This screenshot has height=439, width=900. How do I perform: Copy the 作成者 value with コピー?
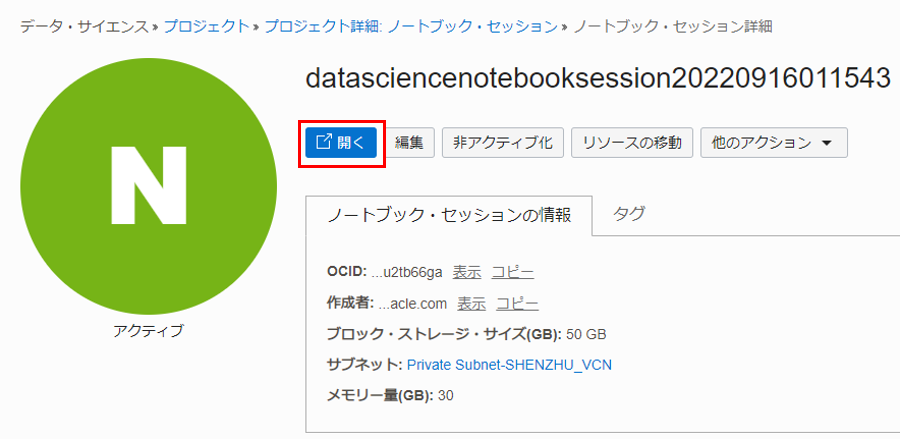(x=517, y=304)
